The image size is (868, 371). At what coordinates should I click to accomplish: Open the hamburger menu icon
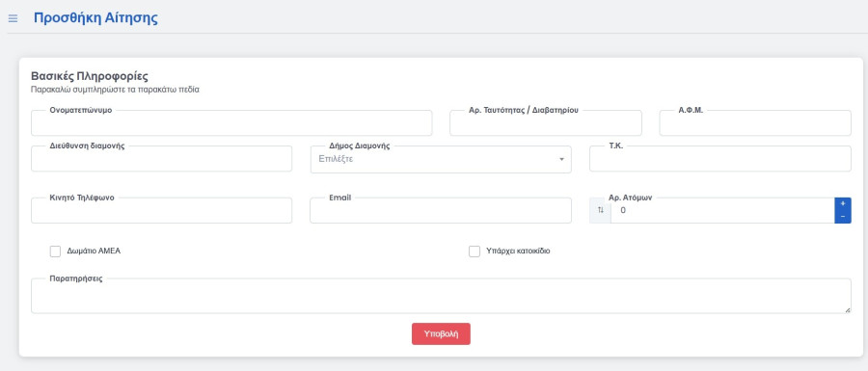(x=13, y=19)
